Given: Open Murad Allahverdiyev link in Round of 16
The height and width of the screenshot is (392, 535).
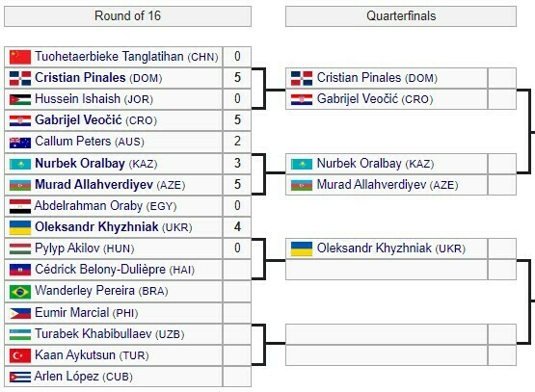Looking at the screenshot, I should pyautogui.click(x=94, y=184).
